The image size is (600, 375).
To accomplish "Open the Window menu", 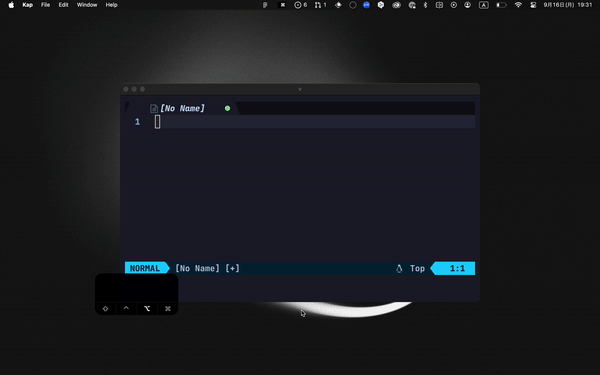I will [x=87, y=5].
